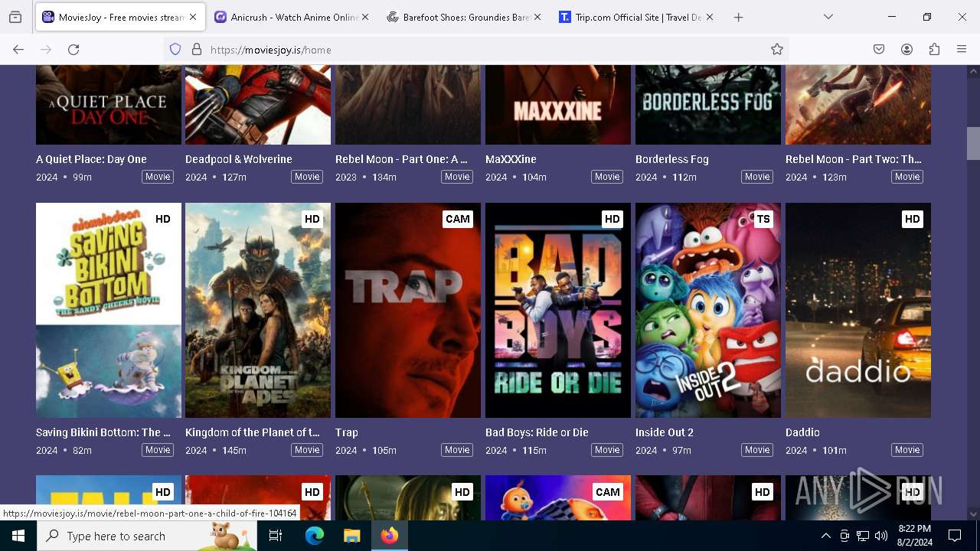Open Rebel Moon - Part One title link
Viewport: 980px width, 551px height.
tap(401, 159)
